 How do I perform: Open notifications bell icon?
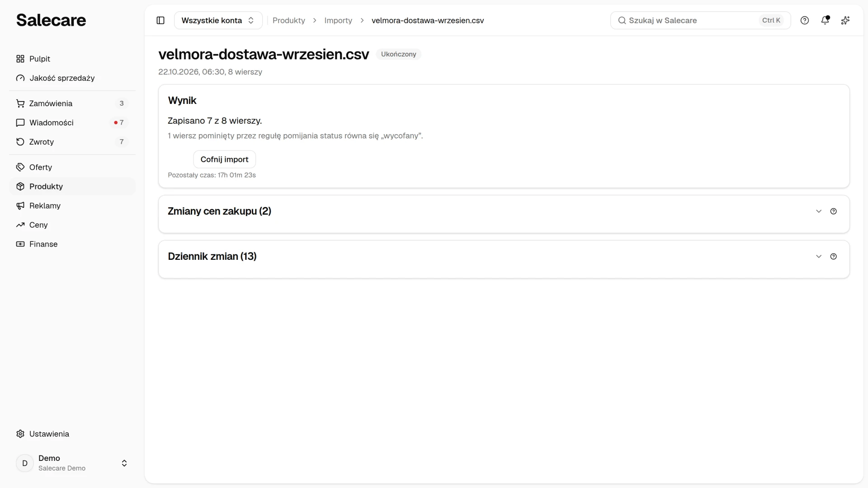pyautogui.click(x=825, y=20)
